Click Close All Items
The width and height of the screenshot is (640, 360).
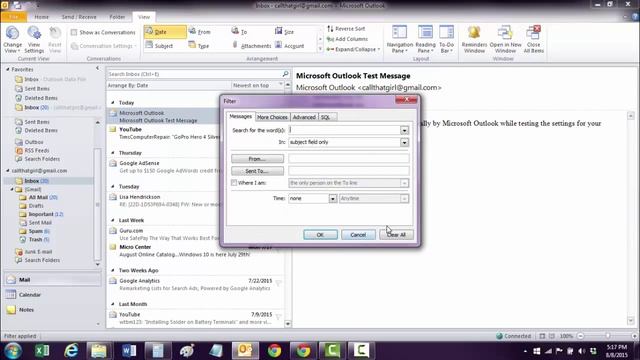click(533, 39)
